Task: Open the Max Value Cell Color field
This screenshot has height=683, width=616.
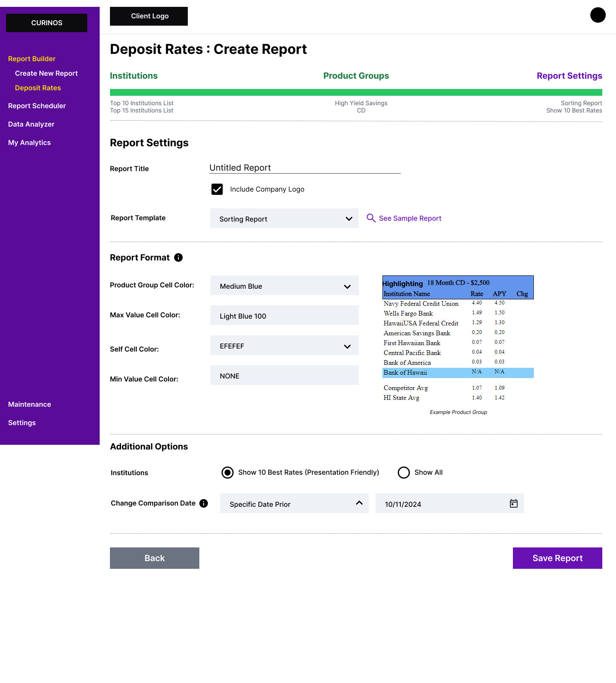Action: point(284,315)
